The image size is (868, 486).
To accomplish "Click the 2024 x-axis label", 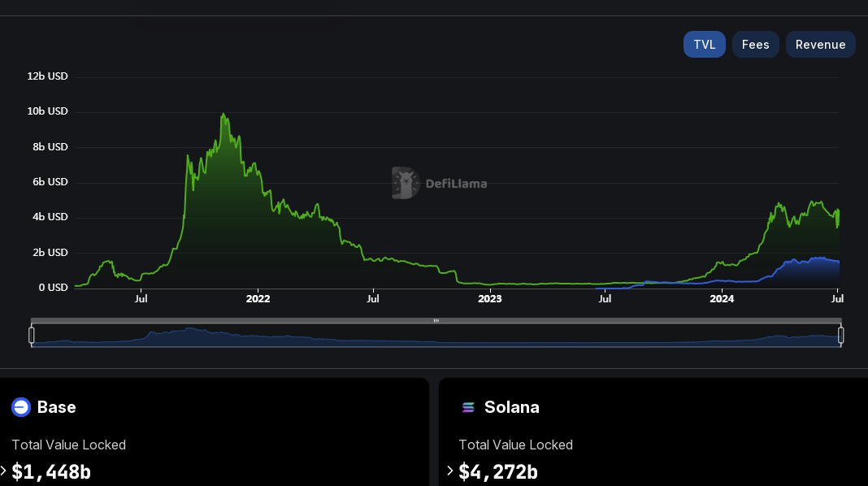I will click(x=722, y=299).
